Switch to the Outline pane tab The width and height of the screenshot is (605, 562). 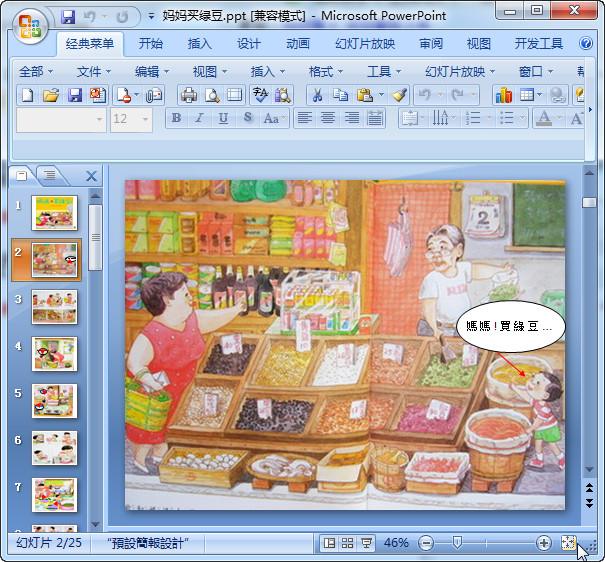[49, 176]
